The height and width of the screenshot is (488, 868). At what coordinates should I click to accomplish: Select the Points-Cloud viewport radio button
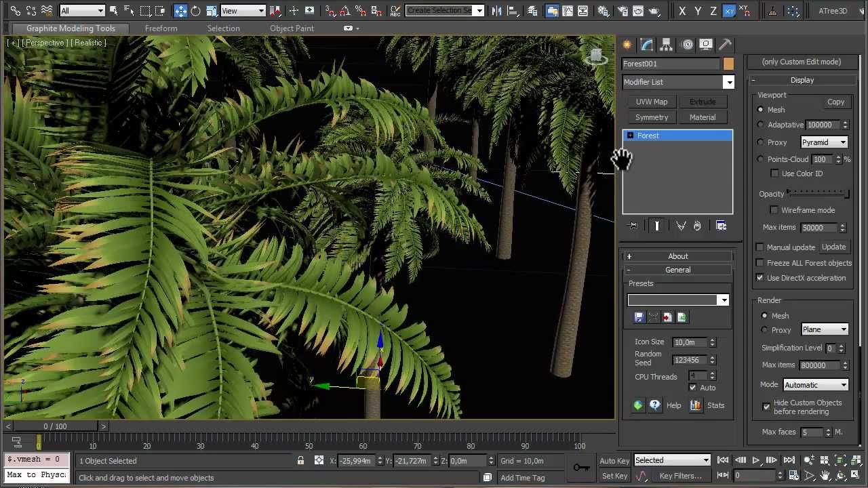pyautogui.click(x=760, y=159)
